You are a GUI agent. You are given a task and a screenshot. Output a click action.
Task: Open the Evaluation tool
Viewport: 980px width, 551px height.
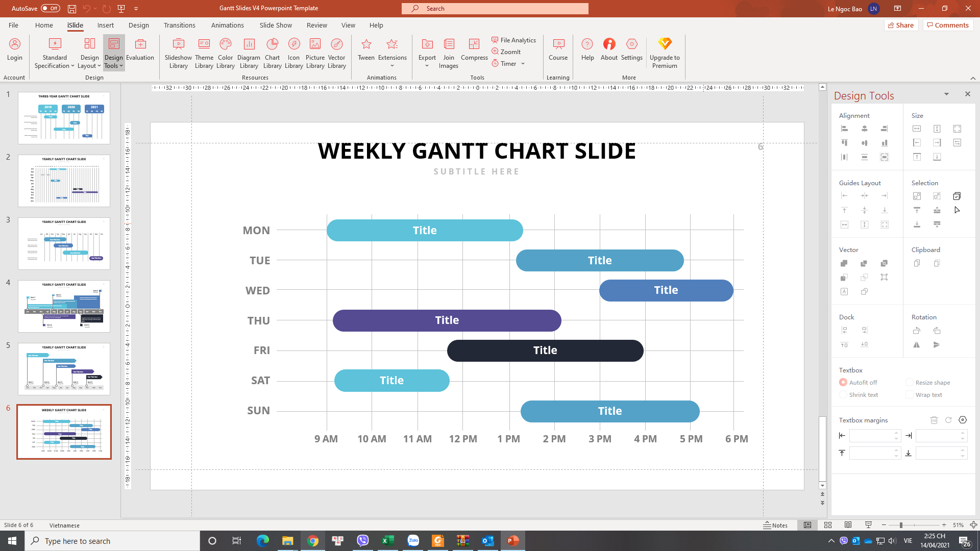(x=140, y=49)
